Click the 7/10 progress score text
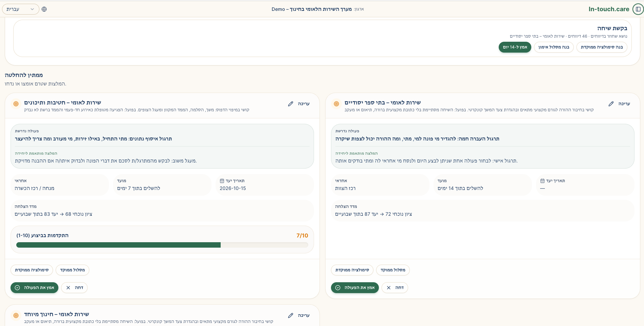This screenshot has width=644, height=326. click(x=302, y=235)
